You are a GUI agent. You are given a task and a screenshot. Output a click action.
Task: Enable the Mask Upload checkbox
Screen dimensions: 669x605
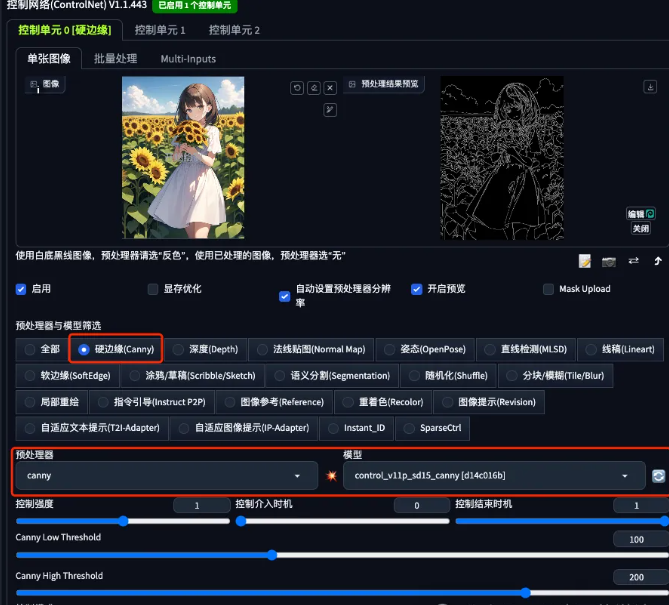pos(548,289)
